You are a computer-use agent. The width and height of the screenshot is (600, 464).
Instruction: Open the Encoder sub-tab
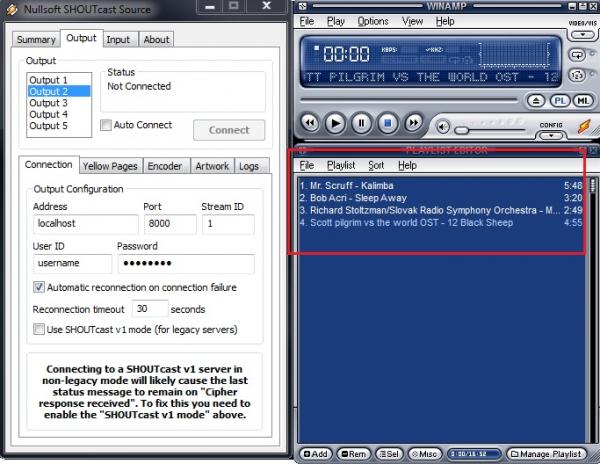[x=165, y=166]
